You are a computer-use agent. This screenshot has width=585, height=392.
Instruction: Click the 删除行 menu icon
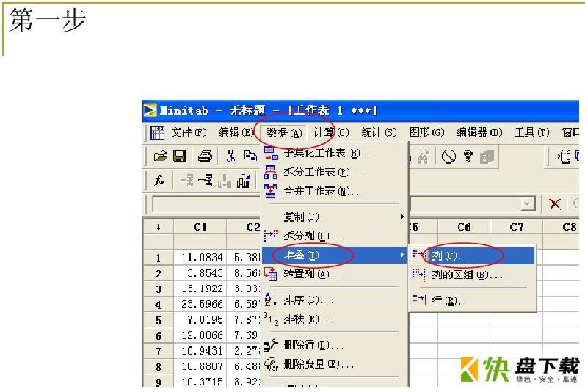[272, 345]
